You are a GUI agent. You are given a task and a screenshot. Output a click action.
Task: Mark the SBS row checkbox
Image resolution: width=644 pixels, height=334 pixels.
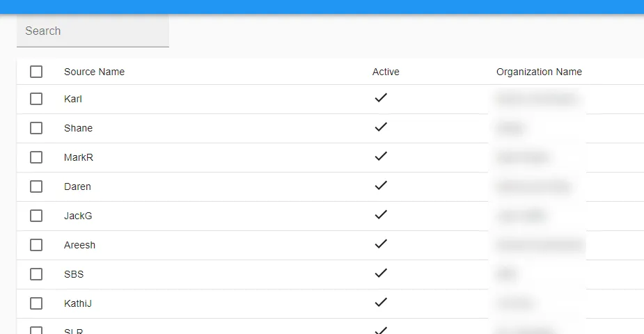[x=36, y=274]
